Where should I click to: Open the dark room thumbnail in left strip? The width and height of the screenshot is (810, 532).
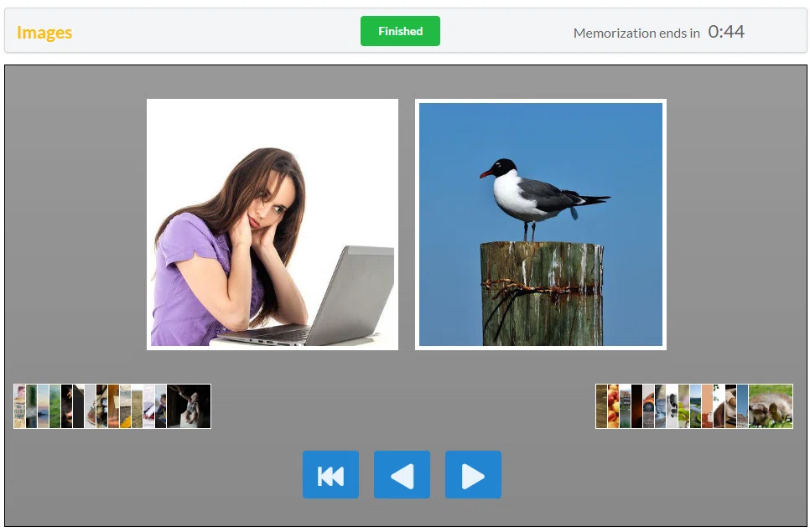[x=189, y=406]
